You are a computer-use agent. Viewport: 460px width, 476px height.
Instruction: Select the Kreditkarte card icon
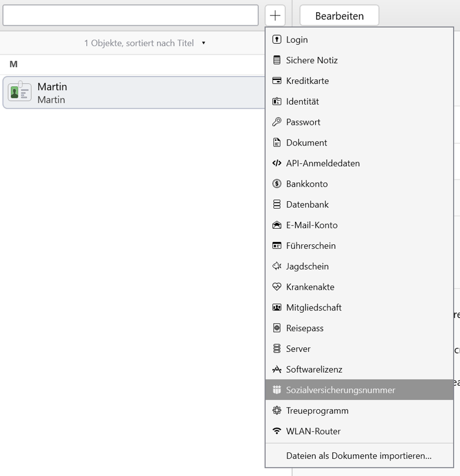[x=277, y=81]
